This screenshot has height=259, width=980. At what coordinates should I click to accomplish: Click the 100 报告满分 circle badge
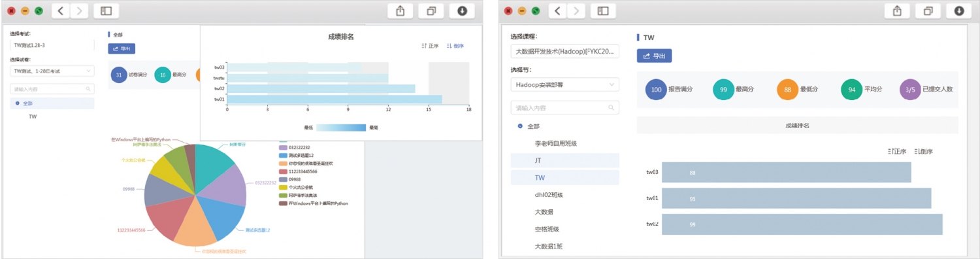coord(656,89)
